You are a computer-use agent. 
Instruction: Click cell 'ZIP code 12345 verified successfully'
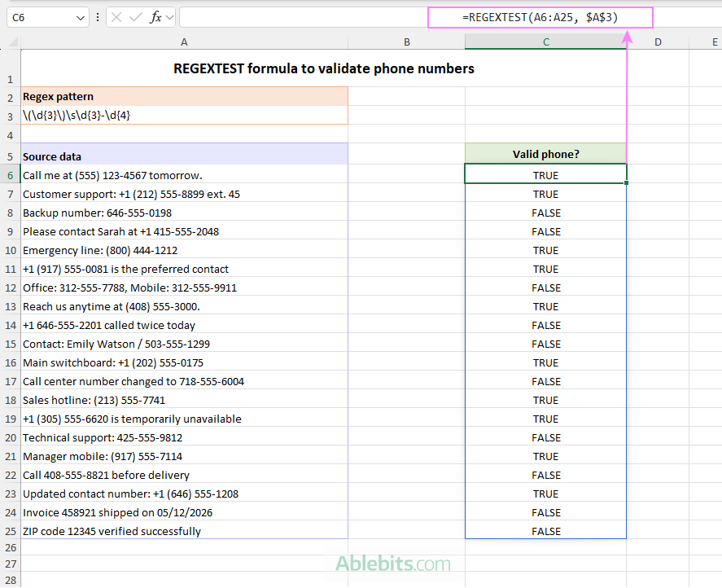click(184, 531)
